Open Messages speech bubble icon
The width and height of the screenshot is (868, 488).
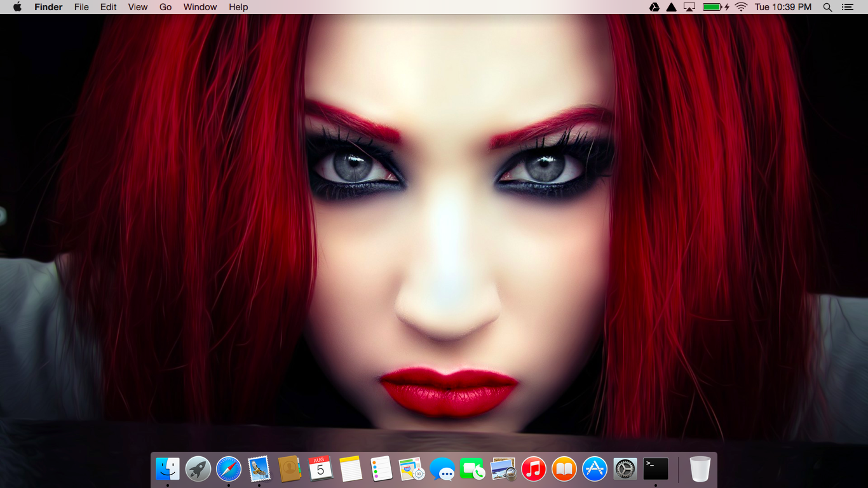[442, 470]
